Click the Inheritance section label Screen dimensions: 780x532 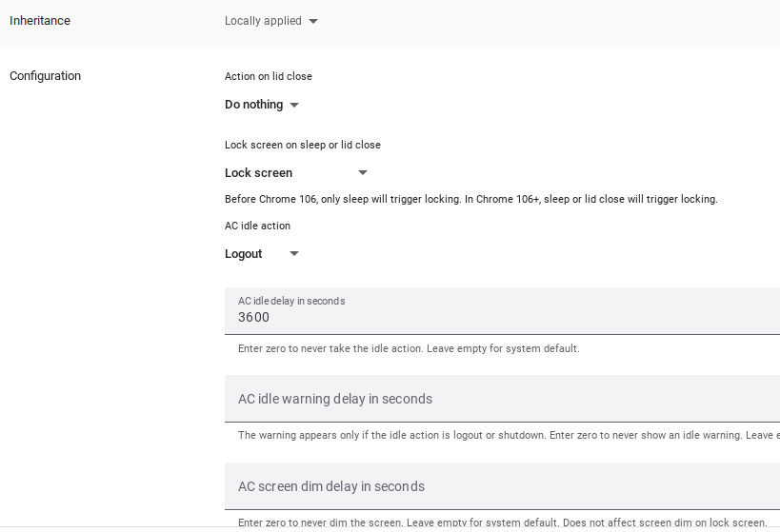[40, 21]
